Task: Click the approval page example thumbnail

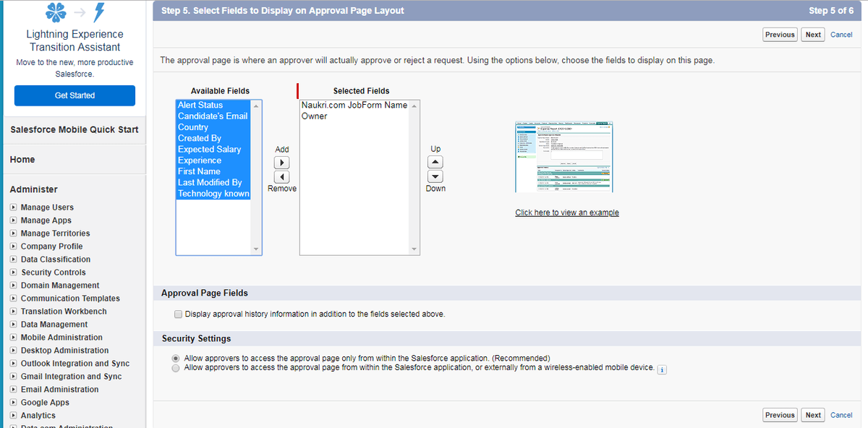Action: 563,158
